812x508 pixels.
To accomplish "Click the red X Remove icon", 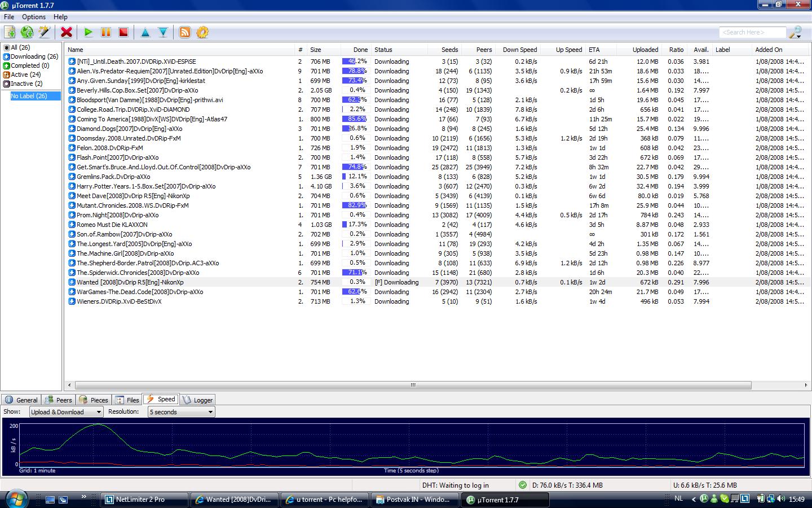I will pyautogui.click(x=67, y=32).
